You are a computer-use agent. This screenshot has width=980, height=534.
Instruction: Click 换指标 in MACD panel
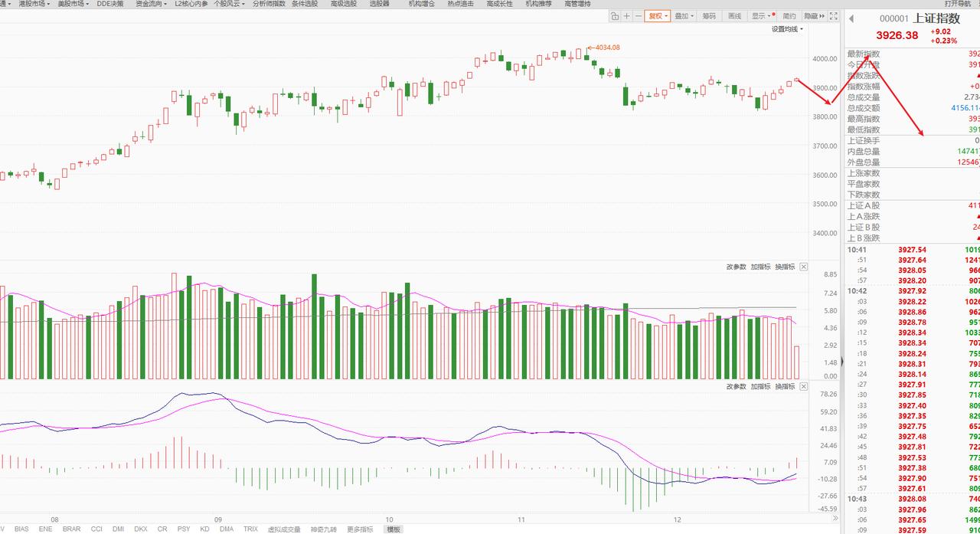point(785,386)
